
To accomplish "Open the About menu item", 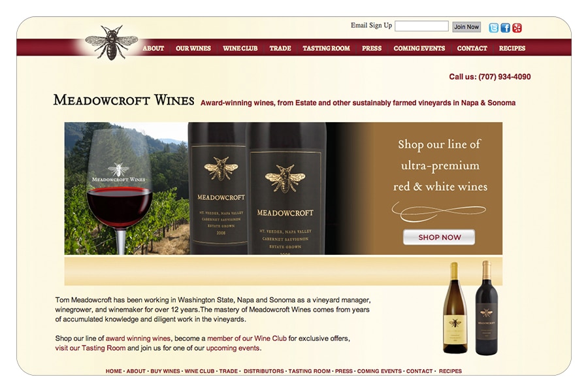I will coord(153,48).
